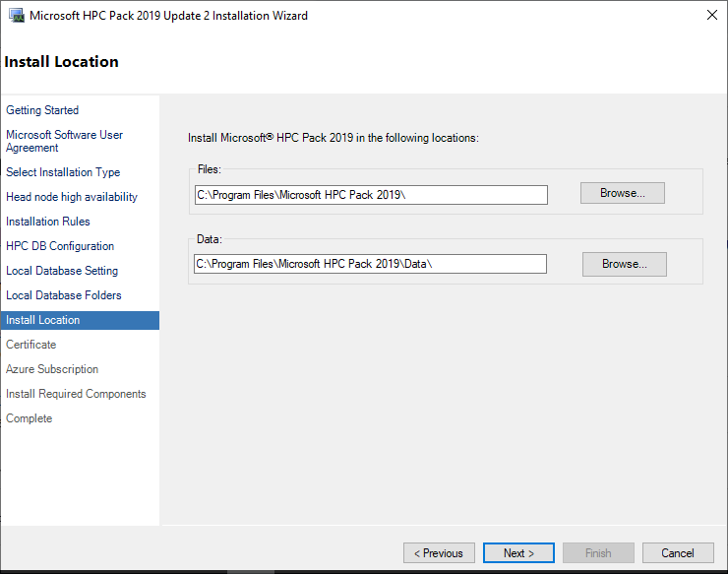
Task: Cancel the HPC Pack installation
Action: click(x=678, y=553)
